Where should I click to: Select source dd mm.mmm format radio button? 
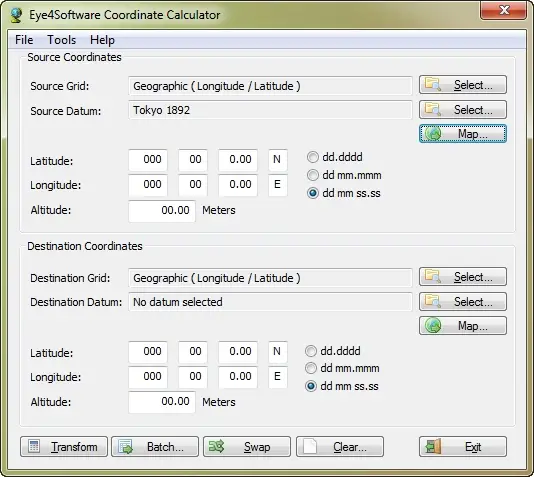313,175
